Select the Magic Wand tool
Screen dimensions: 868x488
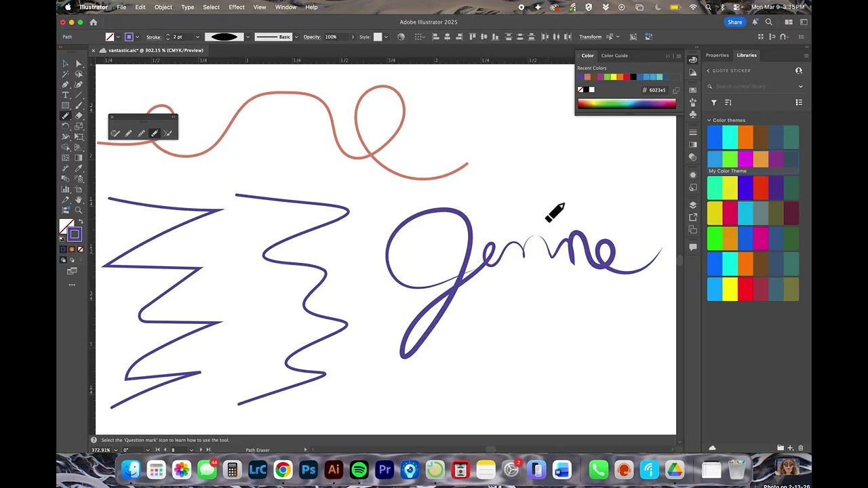pyautogui.click(x=66, y=74)
